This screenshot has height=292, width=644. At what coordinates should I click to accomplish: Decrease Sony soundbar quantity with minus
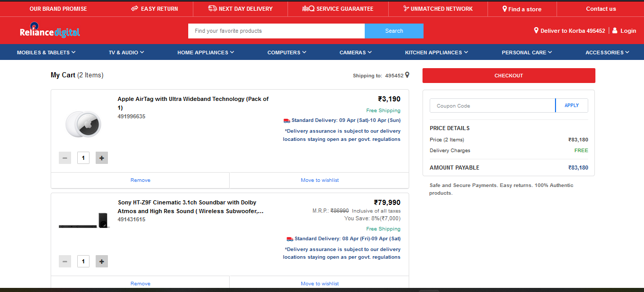pyautogui.click(x=65, y=261)
